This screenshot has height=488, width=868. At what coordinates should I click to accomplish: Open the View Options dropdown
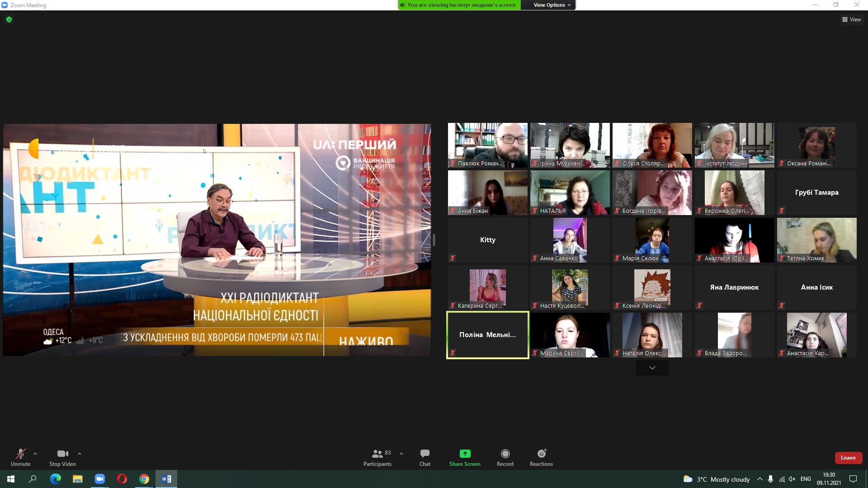552,5
